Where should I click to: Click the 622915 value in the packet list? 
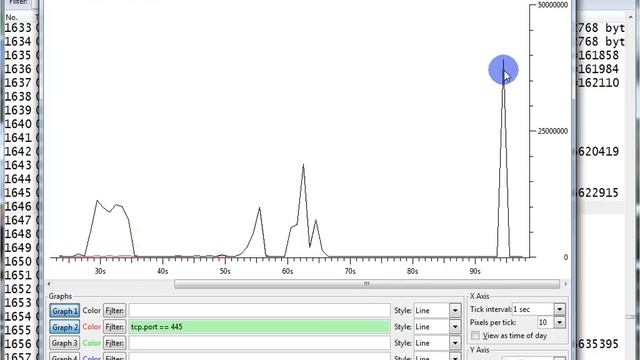click(598, 193)
